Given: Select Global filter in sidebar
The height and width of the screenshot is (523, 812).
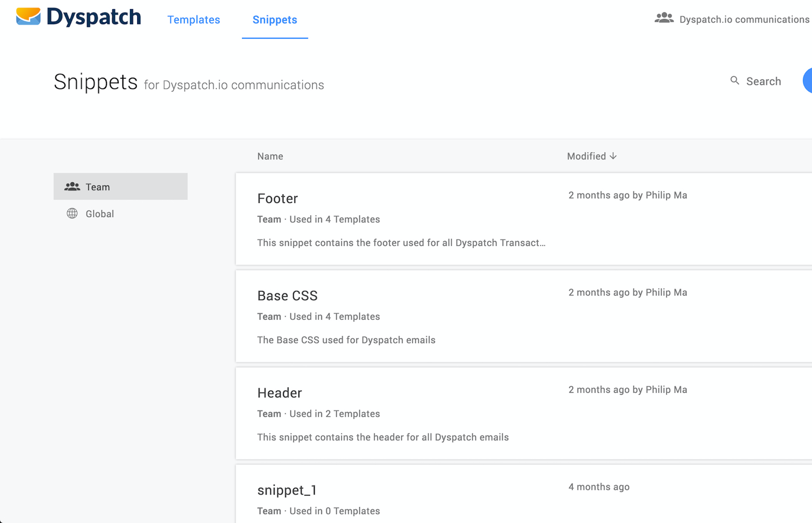Looking at the screenshot, I should point(100,214).
